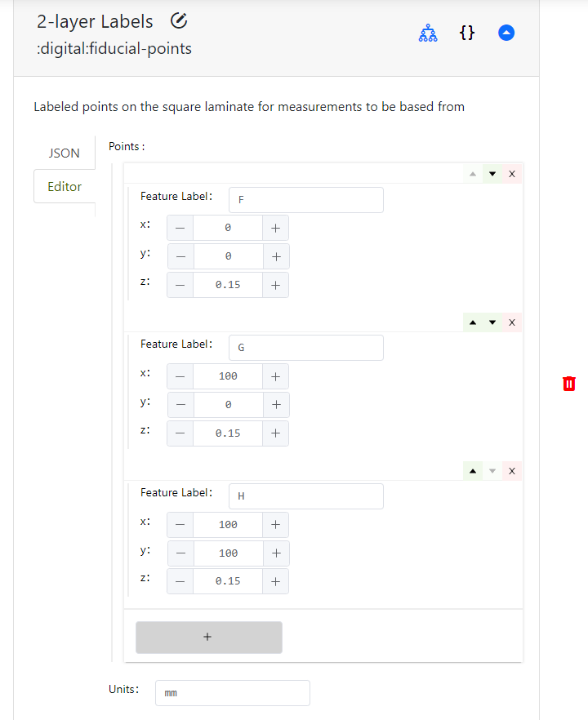Add a new point with the plus button
The height and width of the screenshot is (720, 588).
(x=209, y=638)
